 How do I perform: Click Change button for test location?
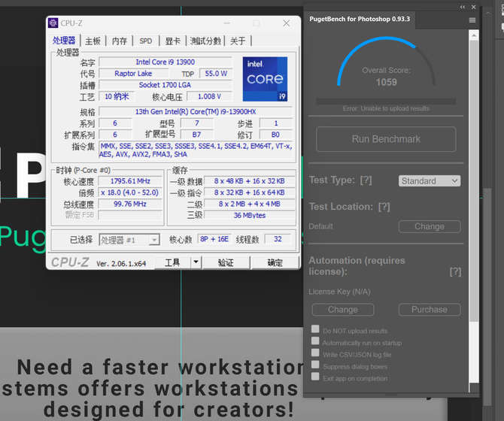click(430, 226)
